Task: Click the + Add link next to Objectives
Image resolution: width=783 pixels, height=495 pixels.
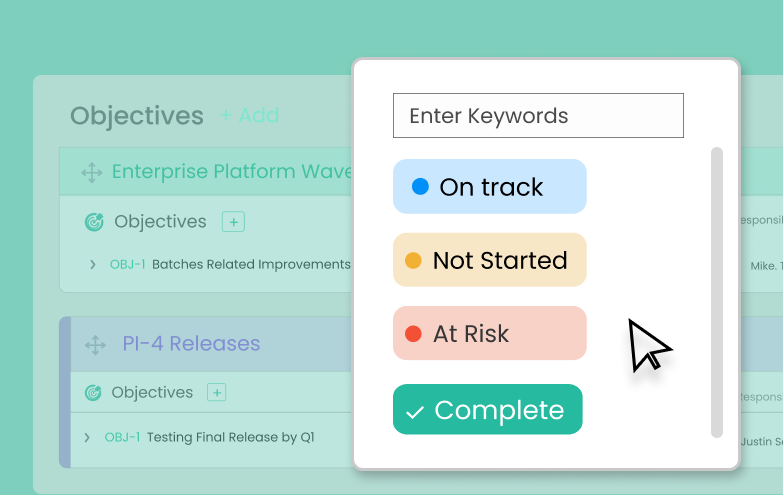Action: coord(249,116)
